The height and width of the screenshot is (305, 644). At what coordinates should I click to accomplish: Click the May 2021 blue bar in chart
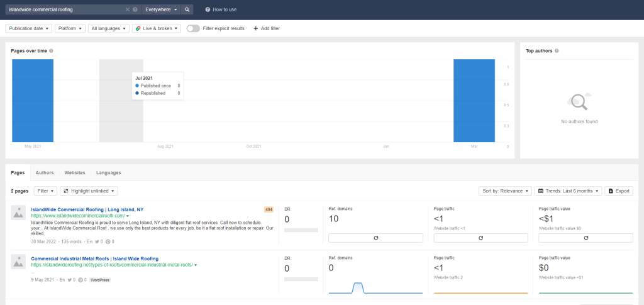click(x=33, y=101)
